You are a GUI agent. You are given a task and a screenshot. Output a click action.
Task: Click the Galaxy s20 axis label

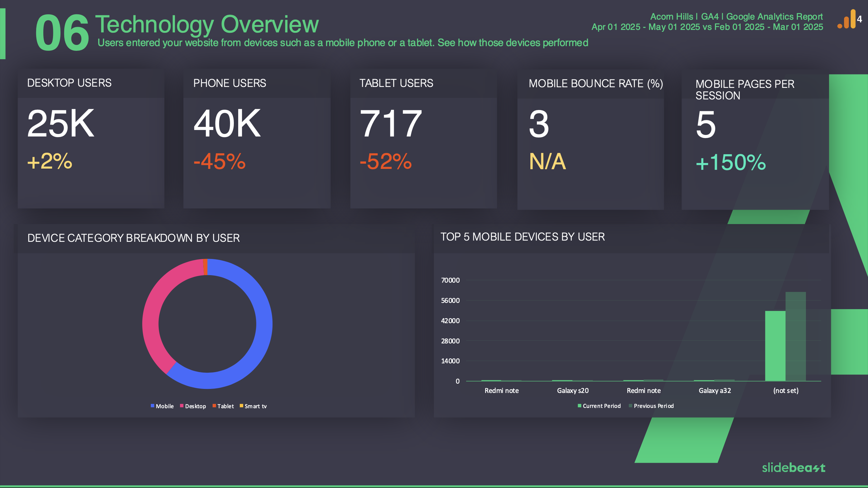[x=572, y=391]
